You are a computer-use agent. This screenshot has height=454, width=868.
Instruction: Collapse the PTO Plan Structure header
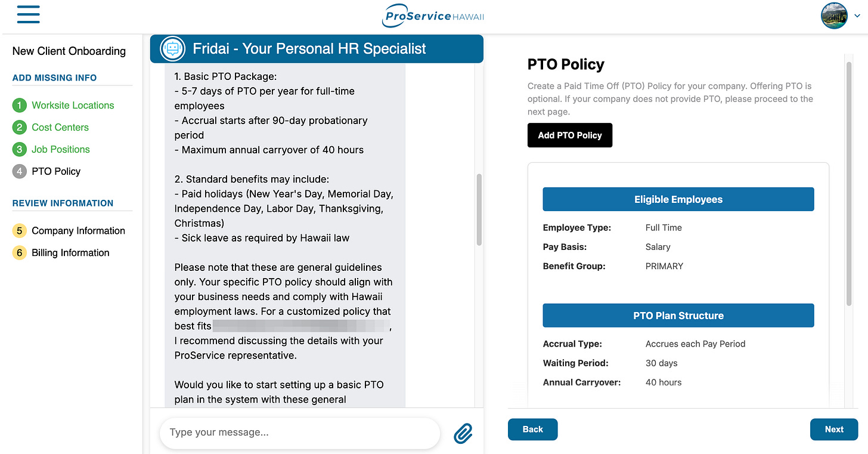(x=678, y=316)
